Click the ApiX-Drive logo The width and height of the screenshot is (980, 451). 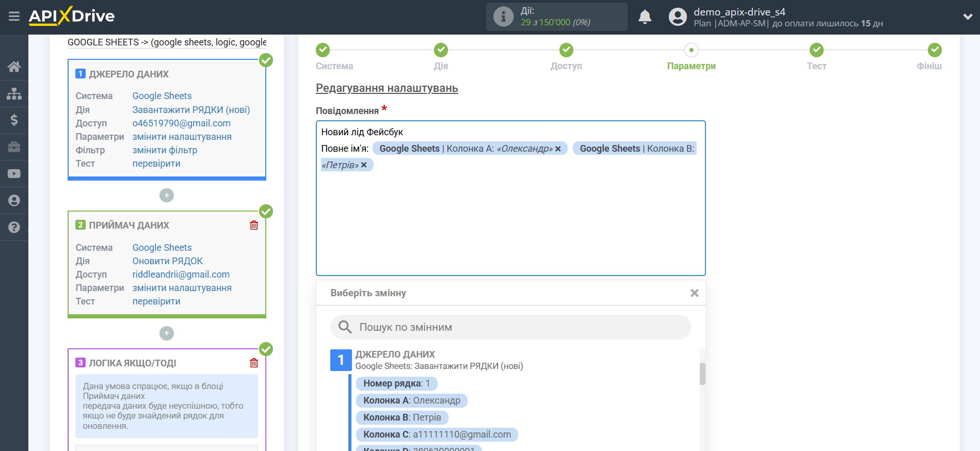pyautogui.click(x=72, y=16)
